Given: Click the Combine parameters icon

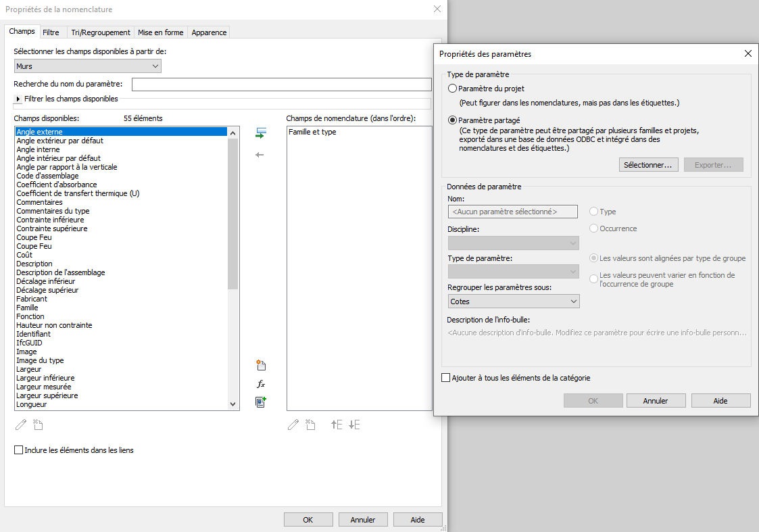Looking at the screenshot, I should [x=261, y=402].
